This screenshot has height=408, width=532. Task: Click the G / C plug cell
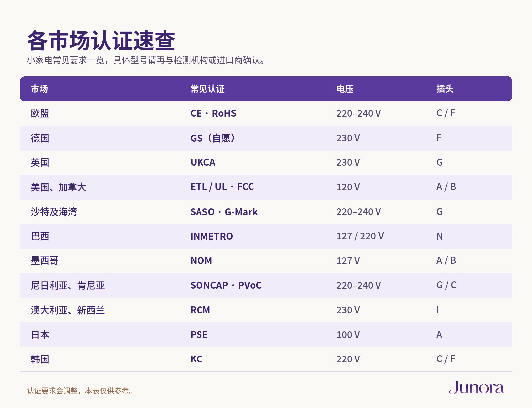(x=446, y=285)
